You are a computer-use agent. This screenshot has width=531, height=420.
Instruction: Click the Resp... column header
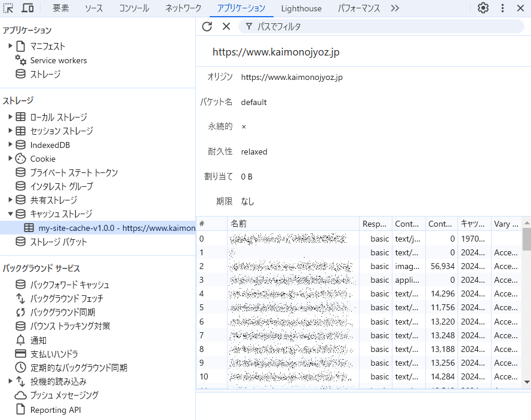point(375,224)
